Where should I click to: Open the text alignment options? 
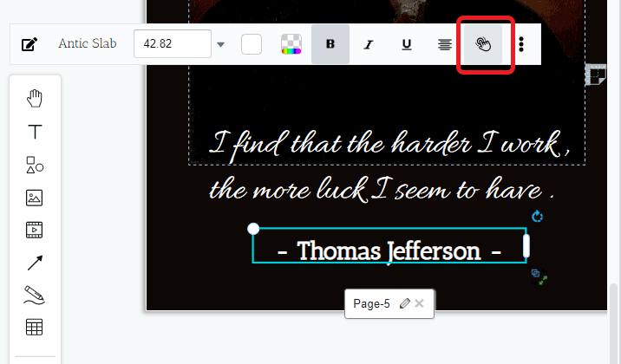click(445, 44)
